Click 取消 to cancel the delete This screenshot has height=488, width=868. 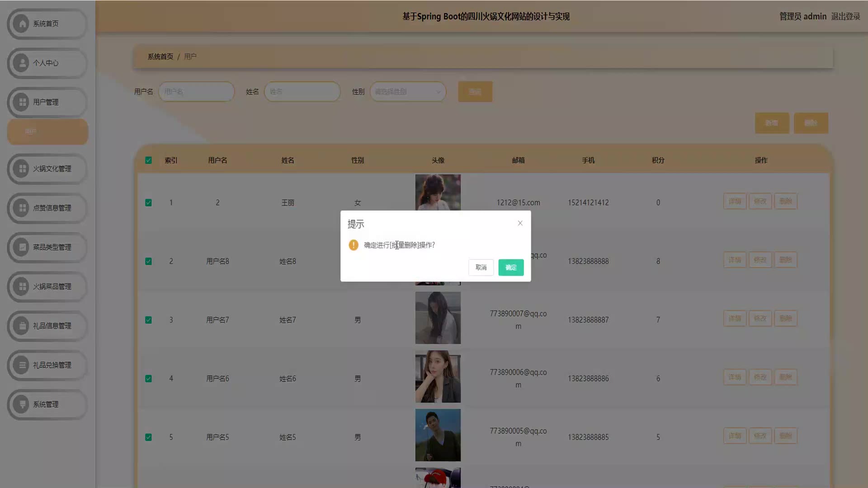pos(481,267)
